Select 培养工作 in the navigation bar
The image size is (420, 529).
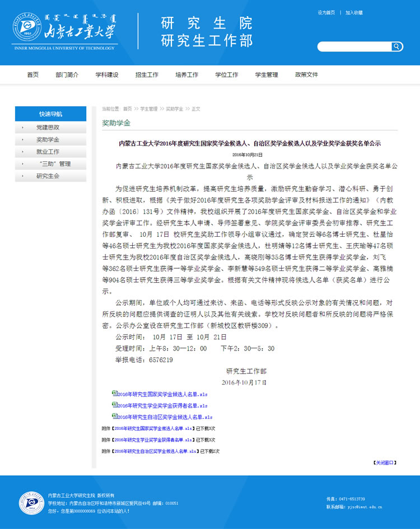point(186,75)
